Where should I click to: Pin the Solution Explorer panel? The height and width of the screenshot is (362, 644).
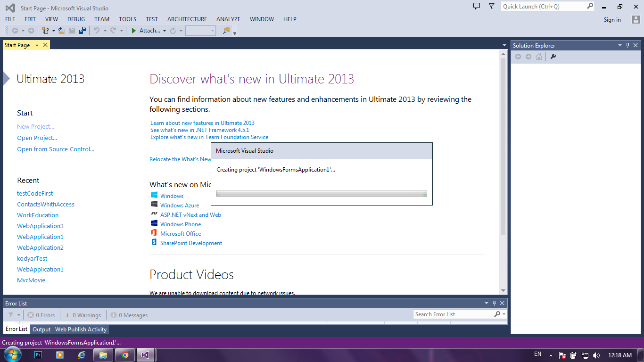(x=627, y=45)
